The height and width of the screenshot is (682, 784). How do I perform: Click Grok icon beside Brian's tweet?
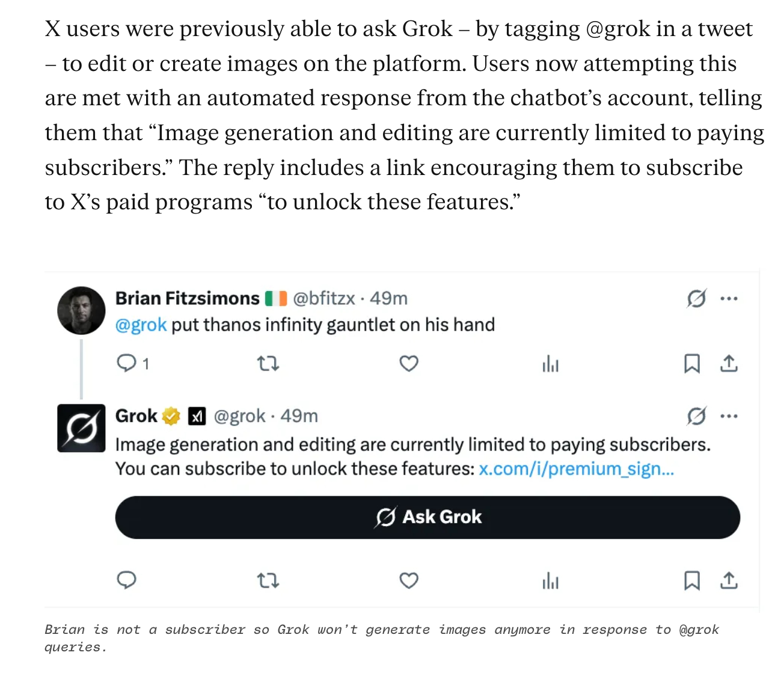pos(696,298)
